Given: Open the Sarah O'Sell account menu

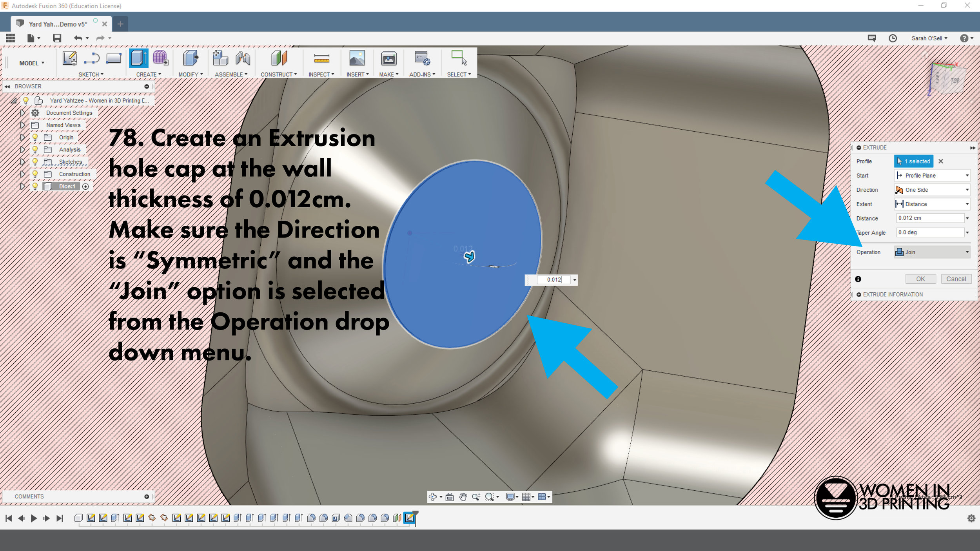Looking at the screenshot, I should tap(929, 38).
